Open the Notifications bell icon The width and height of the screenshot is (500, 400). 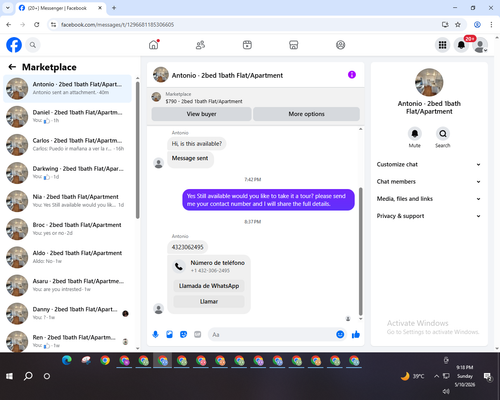click(x=461, y=45)
